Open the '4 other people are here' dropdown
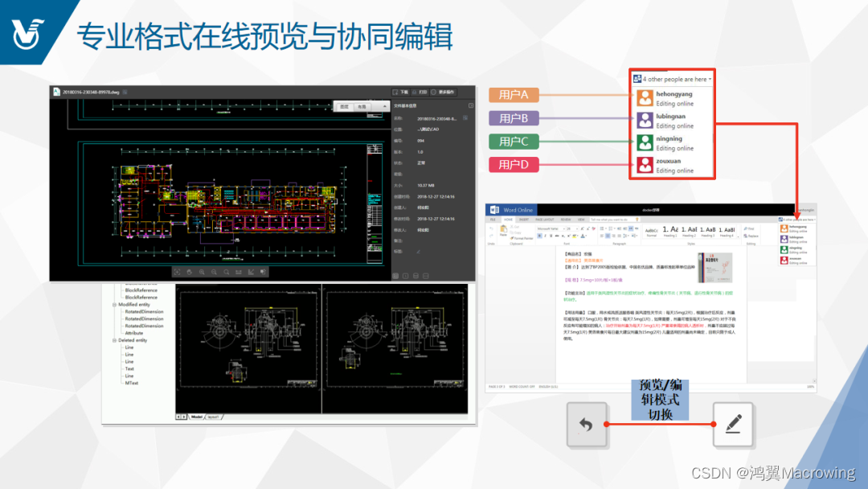 [x=672, y=79]
